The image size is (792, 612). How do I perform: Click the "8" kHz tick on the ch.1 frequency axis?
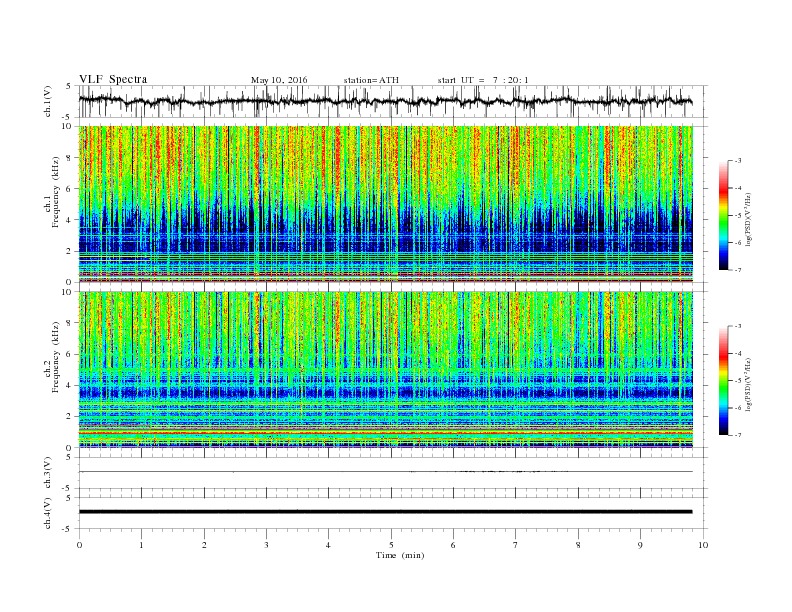point(69,158)
